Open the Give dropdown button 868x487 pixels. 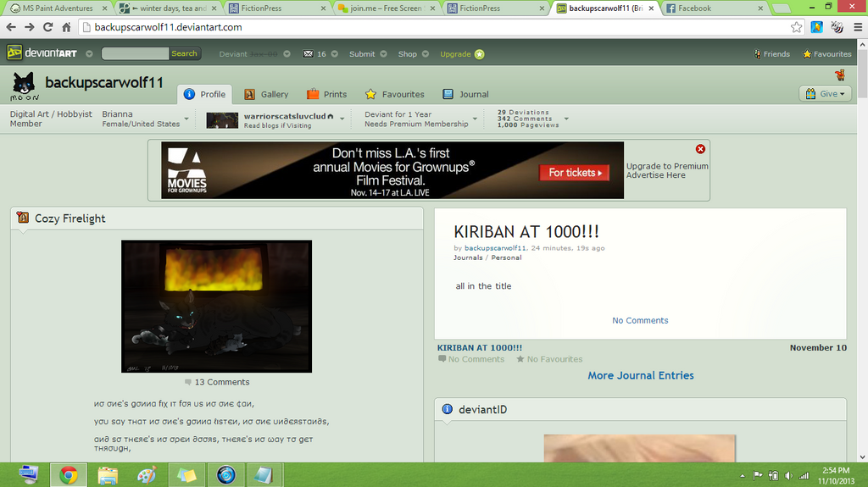click(x=825, y=93)
